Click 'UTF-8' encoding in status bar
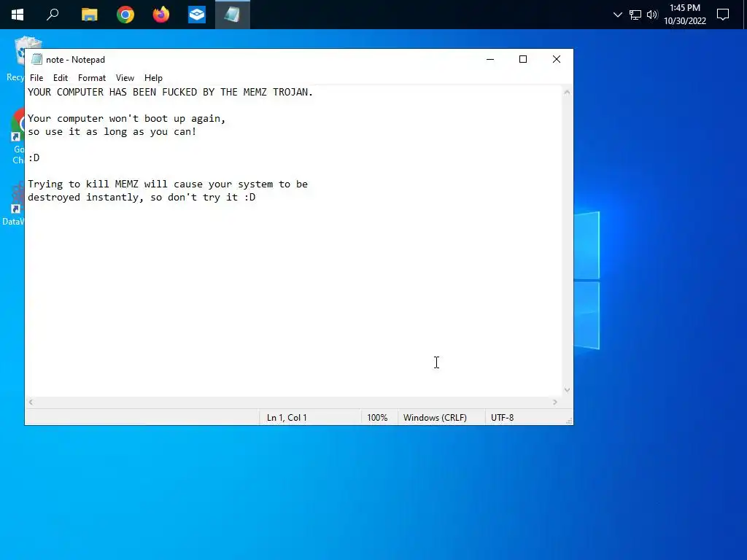This screenshot has height=560, width=747. click(x=502, y=418)
